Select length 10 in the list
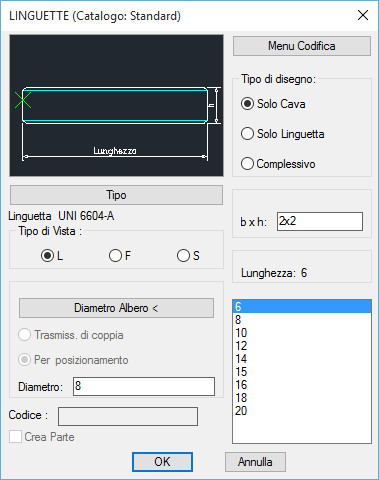The width and height of the screenshot is (379, 480). click(302, 333)
